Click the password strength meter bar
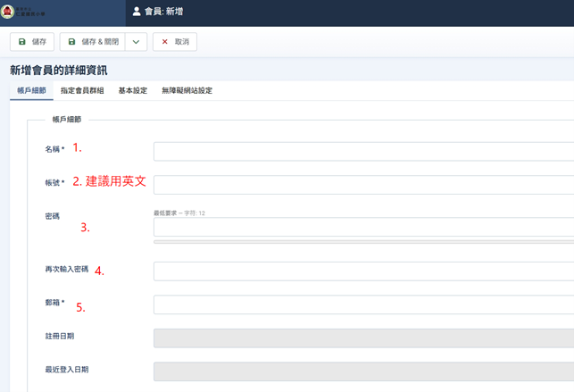574x392 pixels. [363, 242]
